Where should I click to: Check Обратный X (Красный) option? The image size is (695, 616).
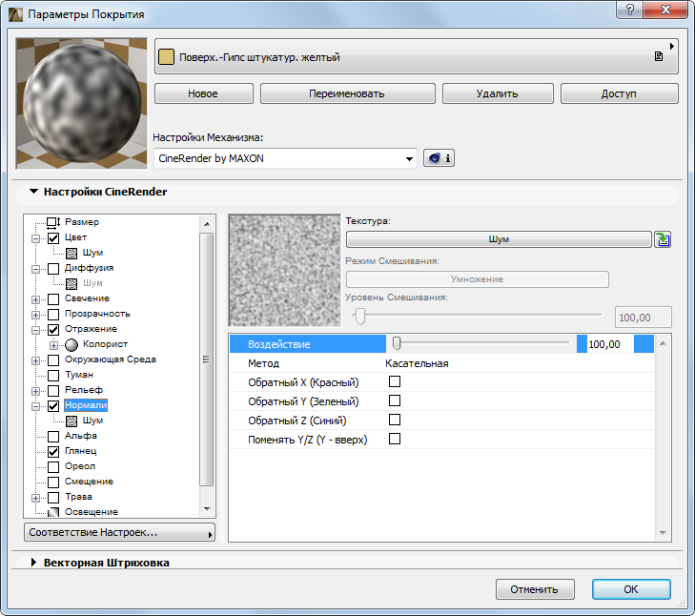coord(395,381)
